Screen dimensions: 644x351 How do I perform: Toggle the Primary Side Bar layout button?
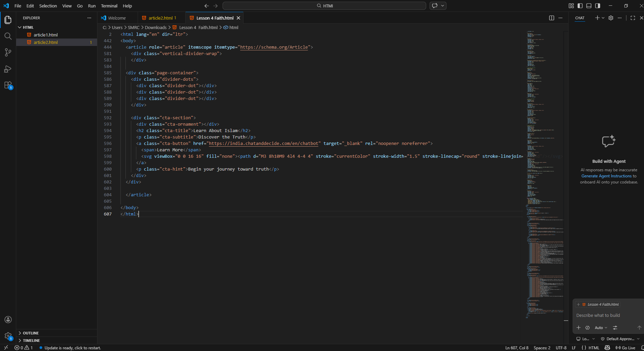pyautogui.click(x=580, y=6)
